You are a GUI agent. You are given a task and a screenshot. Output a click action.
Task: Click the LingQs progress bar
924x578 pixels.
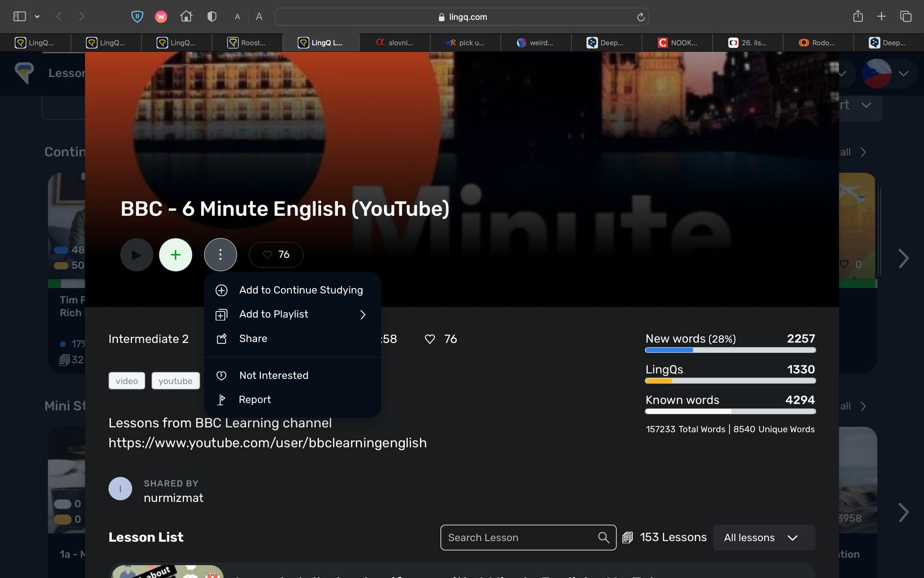[x=730, y=381]
